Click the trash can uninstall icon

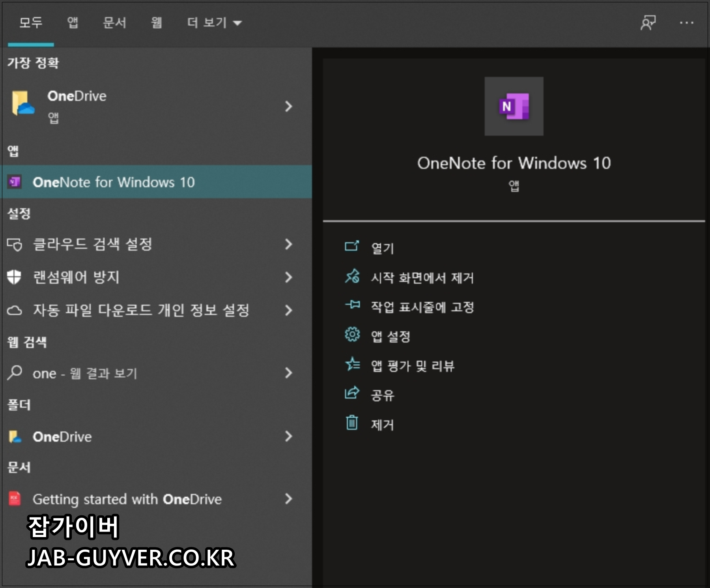coord(352,422)
